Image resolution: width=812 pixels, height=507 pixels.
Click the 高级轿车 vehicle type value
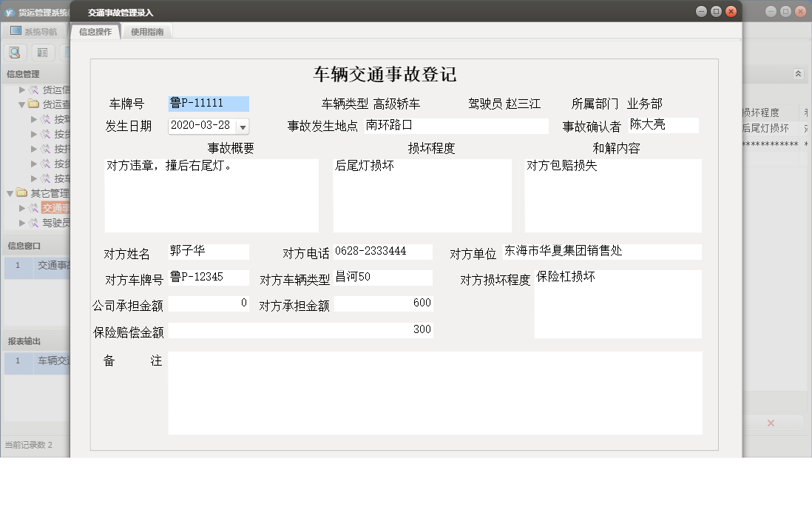396,104
